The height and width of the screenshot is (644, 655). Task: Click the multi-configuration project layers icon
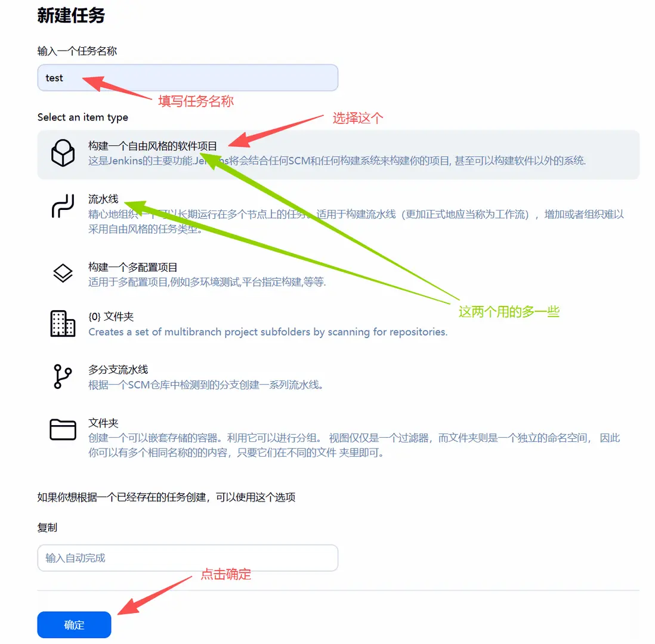[63, 273]
